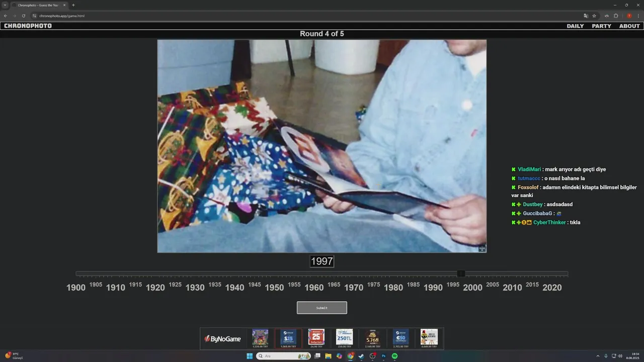Open Copilot from the taskbar

coord(339,356)
